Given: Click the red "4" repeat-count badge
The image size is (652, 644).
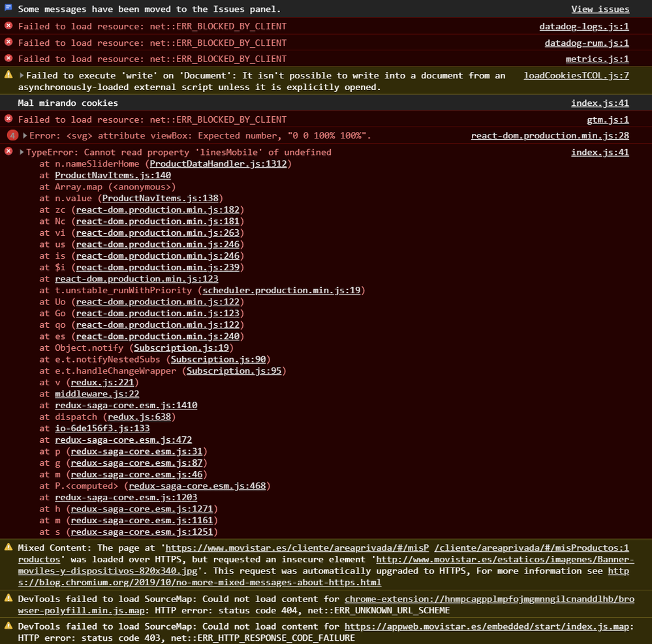Looking at the screenshot, I should click(x=13, y=136).
